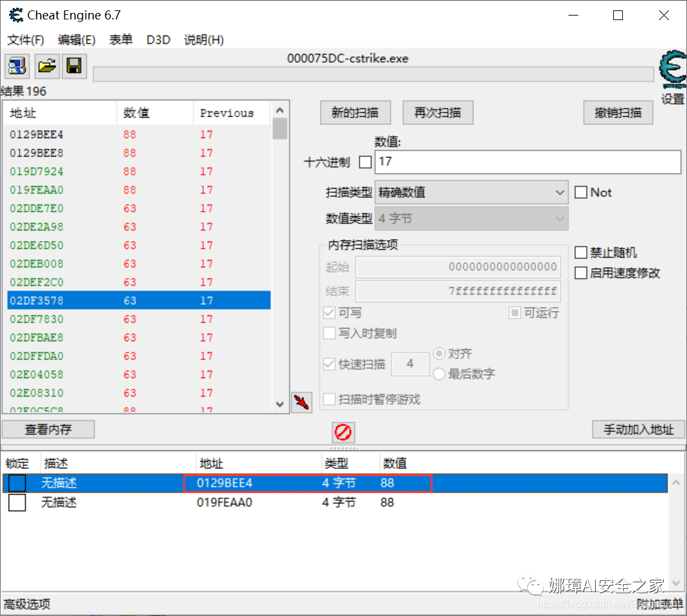The image size is (687, 616).
Task: Click 锁定 column header in address list
Action: tap(17, 463)
